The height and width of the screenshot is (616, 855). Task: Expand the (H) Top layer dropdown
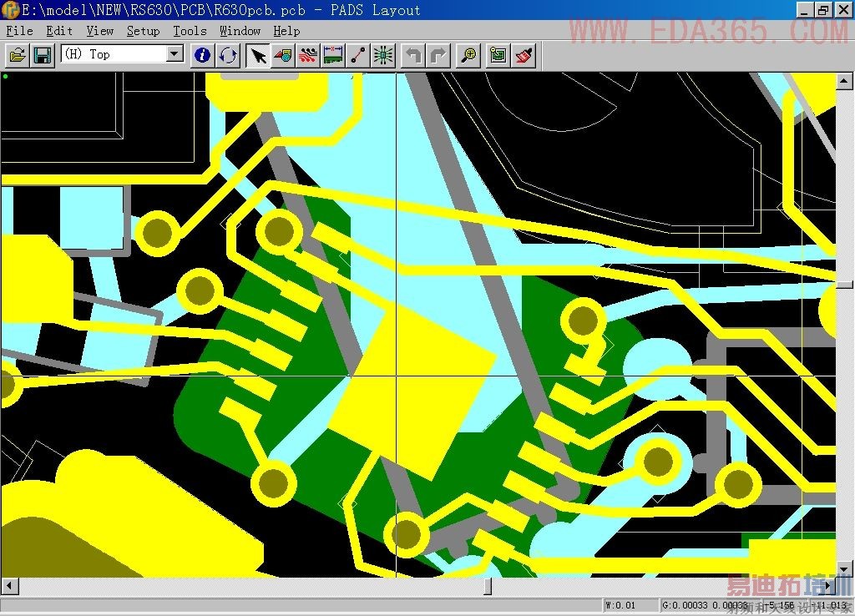[175, 54]
